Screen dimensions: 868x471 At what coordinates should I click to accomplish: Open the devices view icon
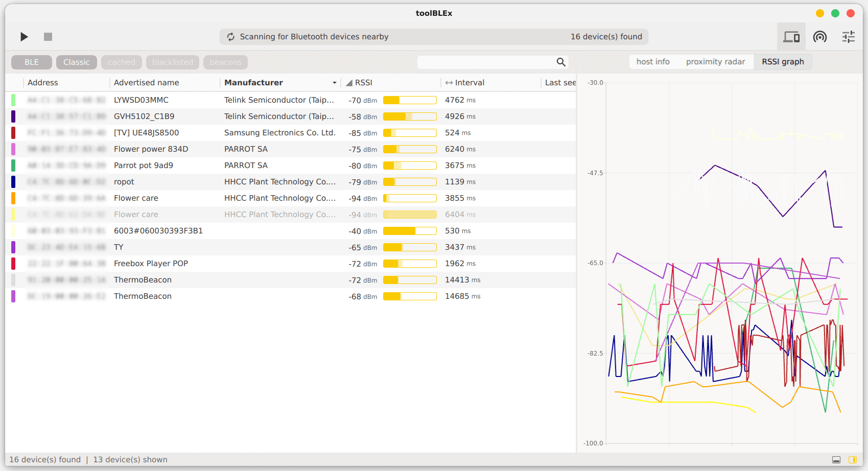(x=791, y=37)
